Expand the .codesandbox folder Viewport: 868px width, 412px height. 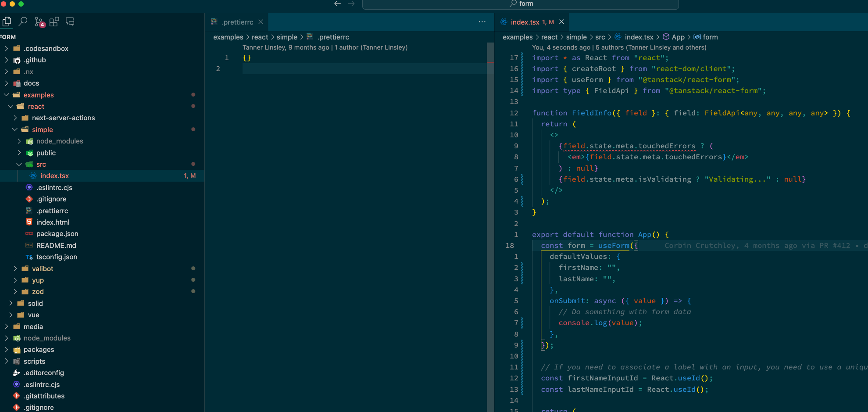(x=6, y=48)
